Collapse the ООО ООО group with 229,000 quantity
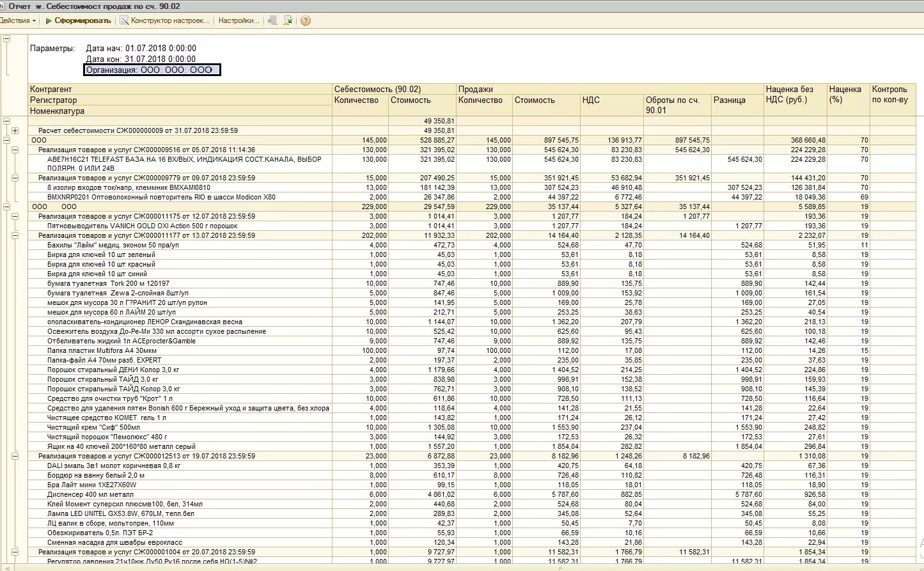 pos(6,207)
